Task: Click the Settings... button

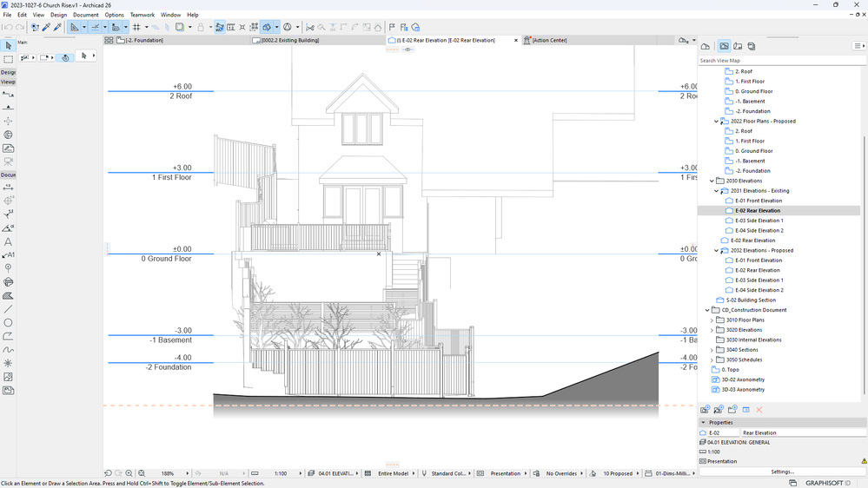Action: [x=782, y=472]
